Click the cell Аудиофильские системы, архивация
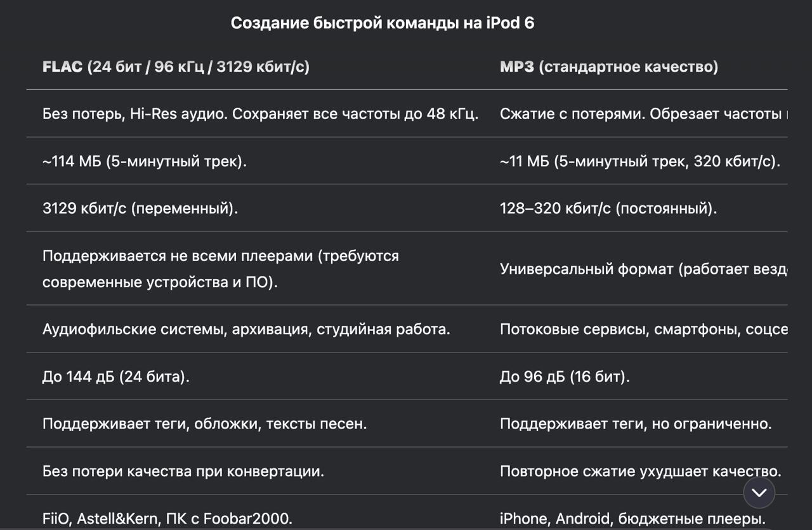Image resolution: width=812 pixels, height=530 pixels. tap(246, 329)
